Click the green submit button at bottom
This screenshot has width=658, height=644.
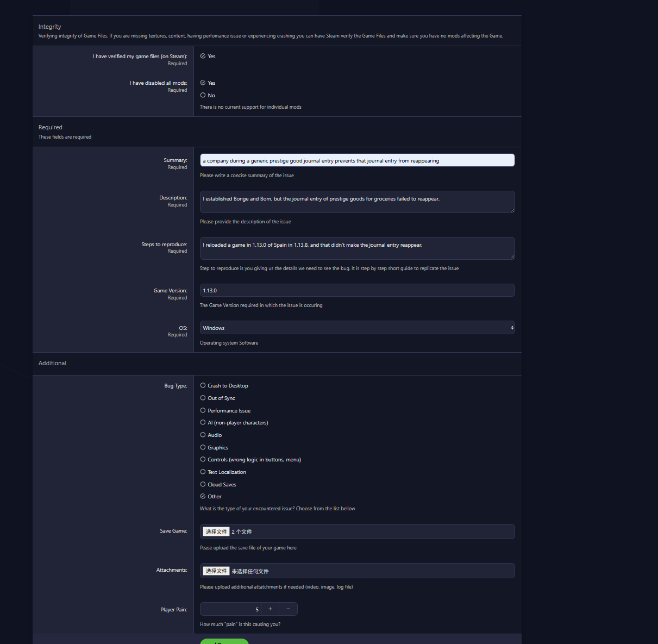(224, 641)
